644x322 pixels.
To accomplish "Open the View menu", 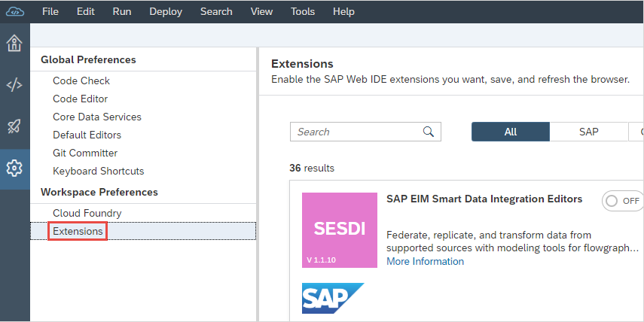I will [261, 11].
